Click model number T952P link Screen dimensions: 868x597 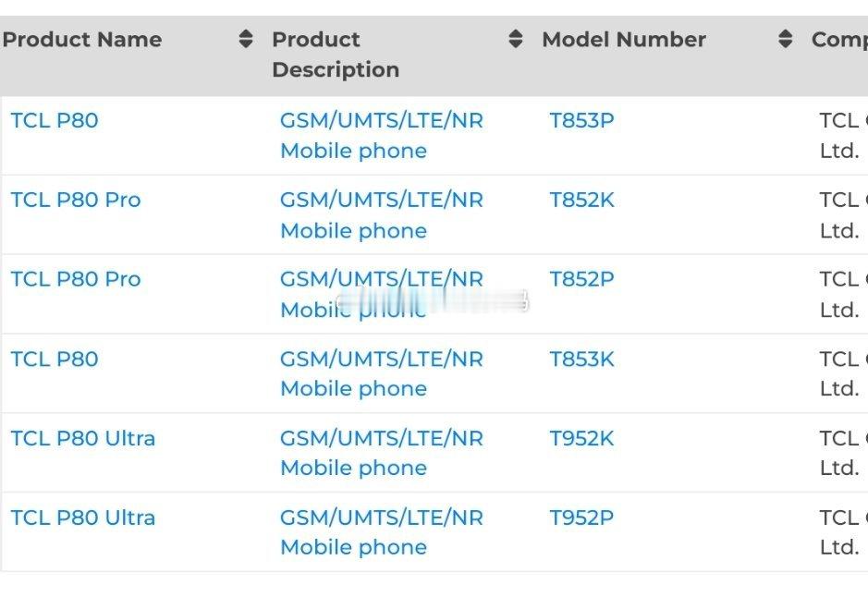[581, 518]
